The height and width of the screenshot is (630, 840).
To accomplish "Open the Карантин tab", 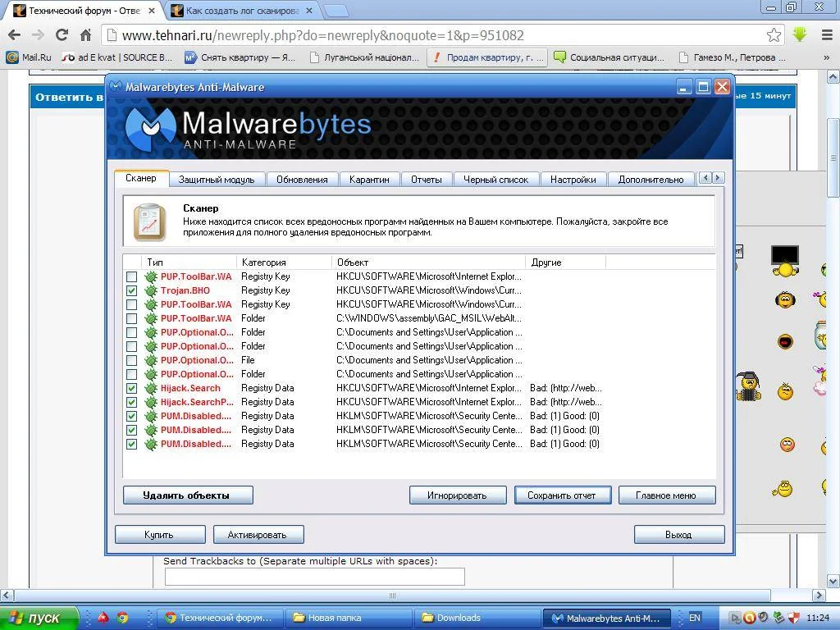I will [x=369, y=180].
